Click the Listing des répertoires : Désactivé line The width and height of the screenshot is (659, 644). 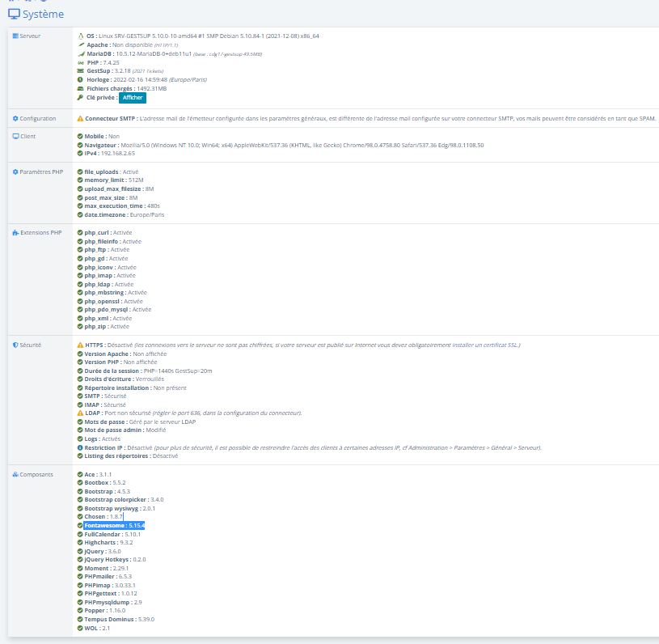(x=131, y=455)
